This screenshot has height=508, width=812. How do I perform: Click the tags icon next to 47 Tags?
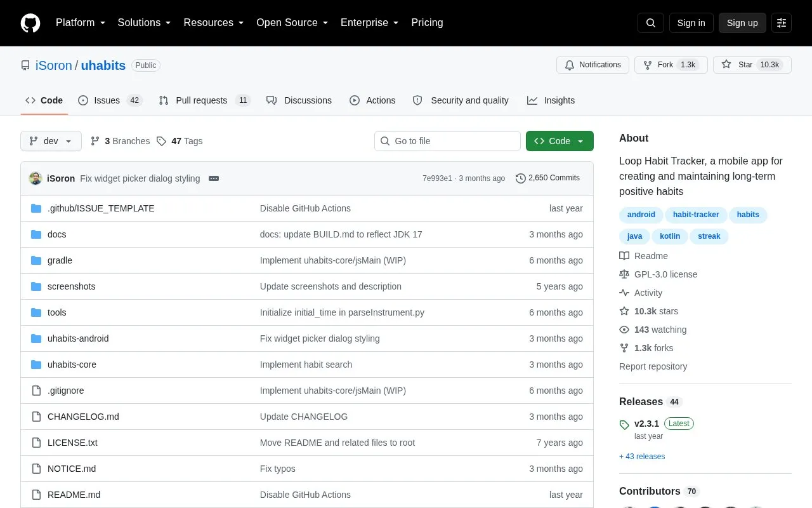tap(161, 141)
